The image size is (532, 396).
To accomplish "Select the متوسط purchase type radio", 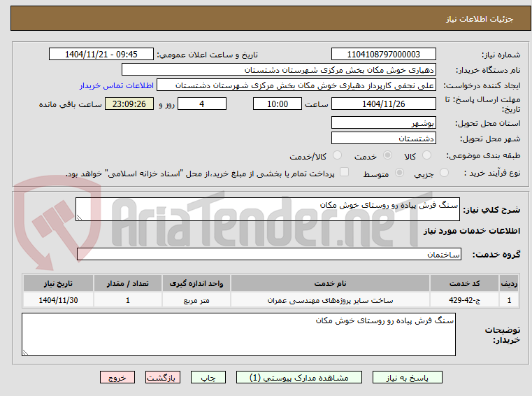I will click(400, 173).
